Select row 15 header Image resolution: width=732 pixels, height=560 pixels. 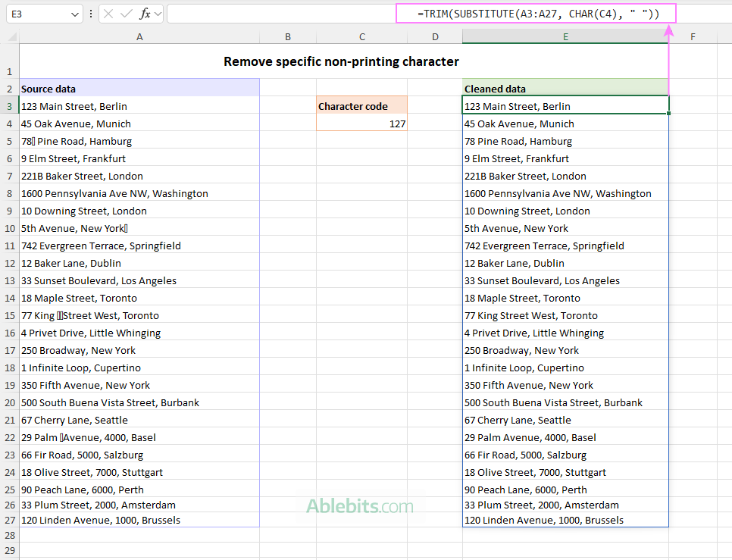pos(9,315)
